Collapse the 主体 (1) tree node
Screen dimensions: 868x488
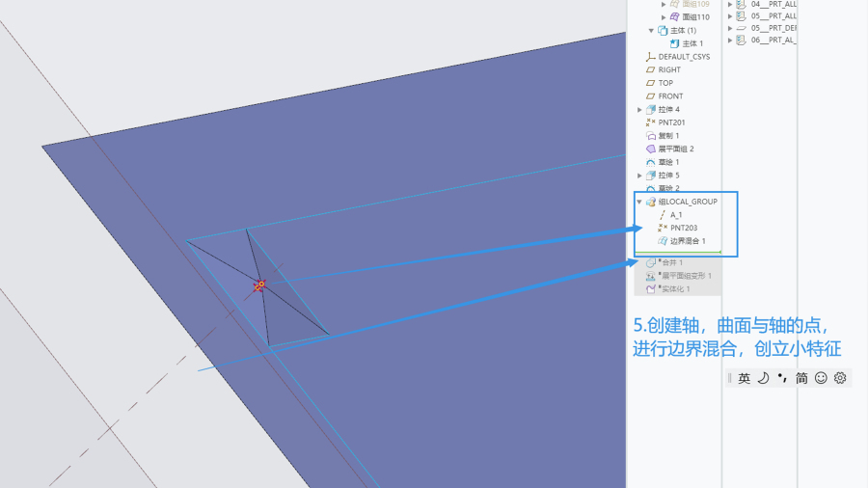coord(651,31)
